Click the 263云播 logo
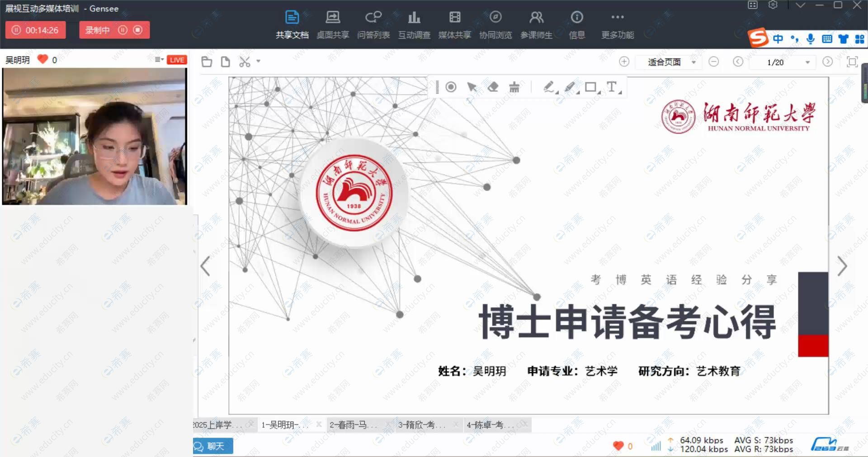Screen dimensions: 868x457 [x=830, y=444]
